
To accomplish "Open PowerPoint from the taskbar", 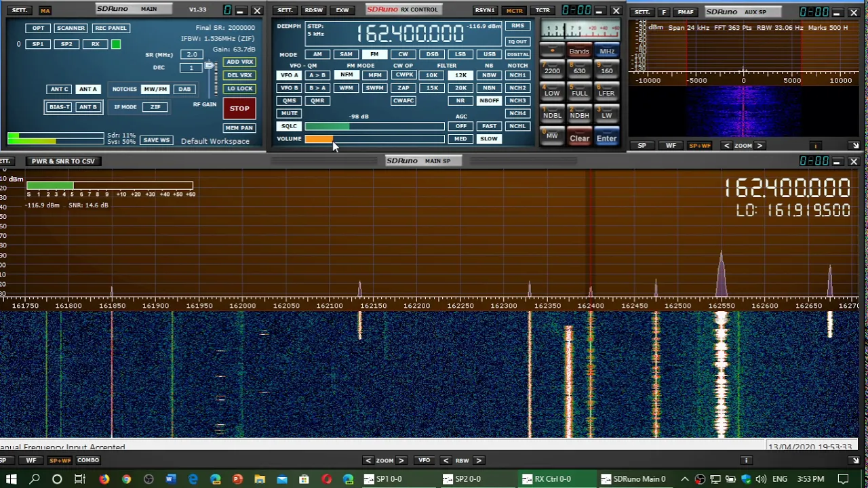I will (237, 479).
